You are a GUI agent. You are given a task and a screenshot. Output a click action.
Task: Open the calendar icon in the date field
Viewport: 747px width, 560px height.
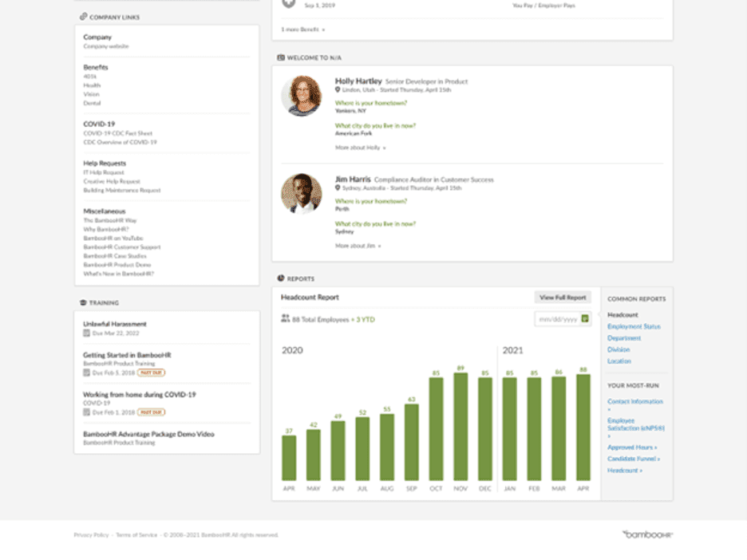pos(585,317)
